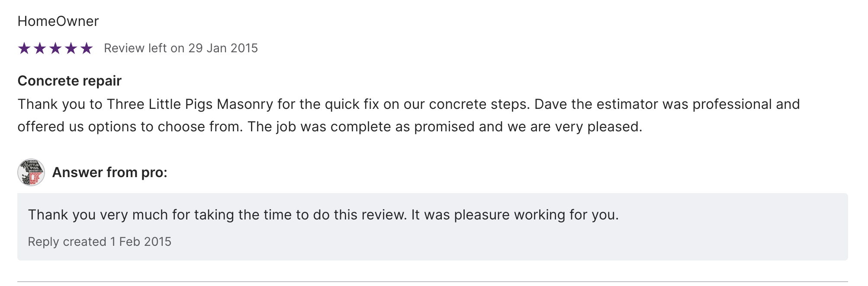Click the first purple rating star
868x286 pixels.
(x=24, y=48)
